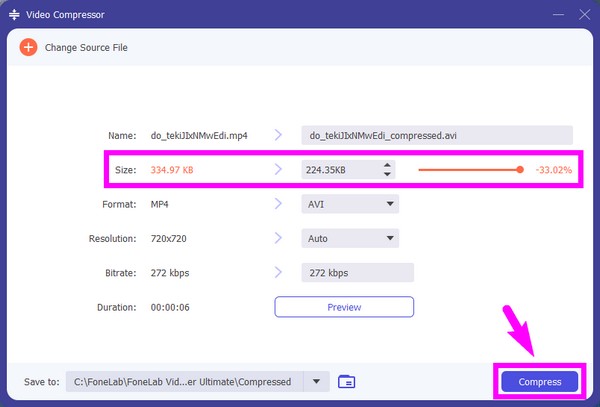
Task: Click the compression size slider handle
Action: tap(520, 169)
